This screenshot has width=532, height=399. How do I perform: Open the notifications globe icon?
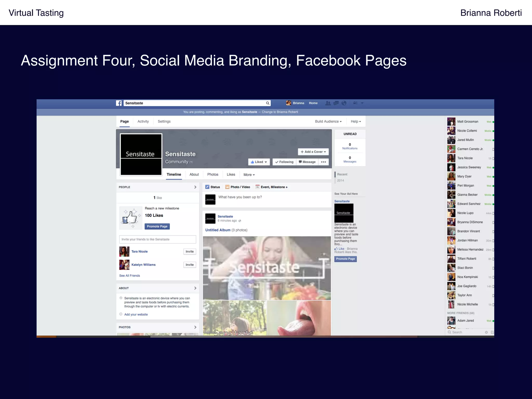coord(344,103)
